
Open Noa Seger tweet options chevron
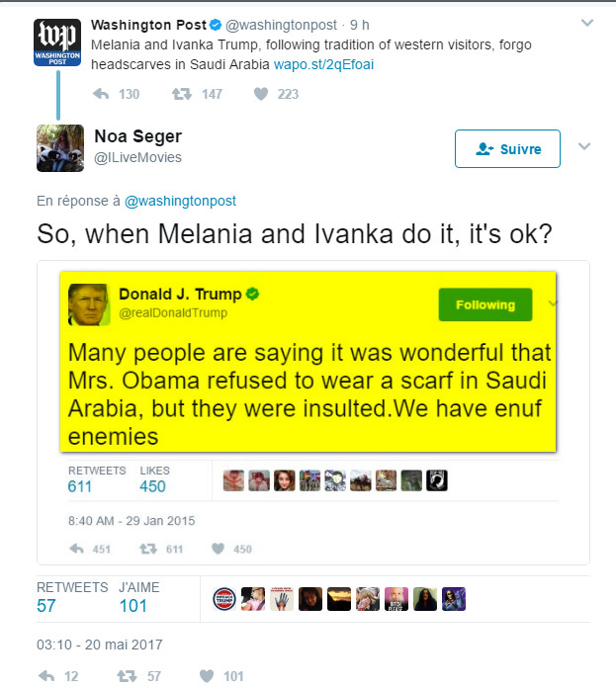(x=583, y=147)
